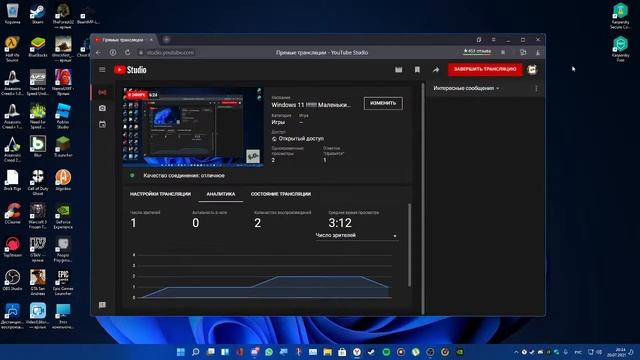Open CCleaner desktop icon
Image resolution: width=640 pixels, height=360 pixels.
click(12, 213)
